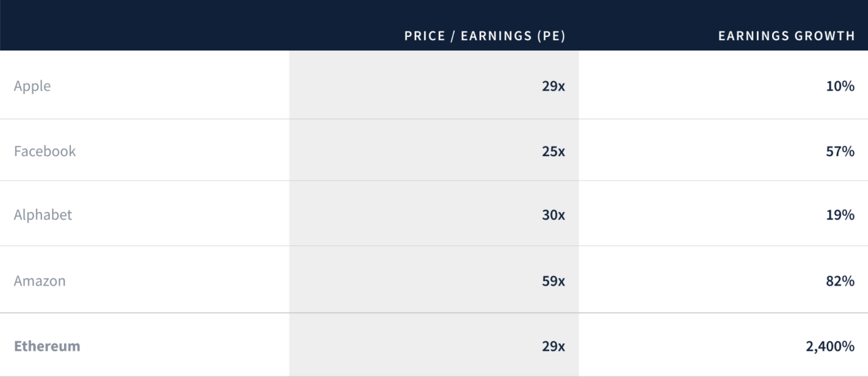Select the Facebook row label

45,152
